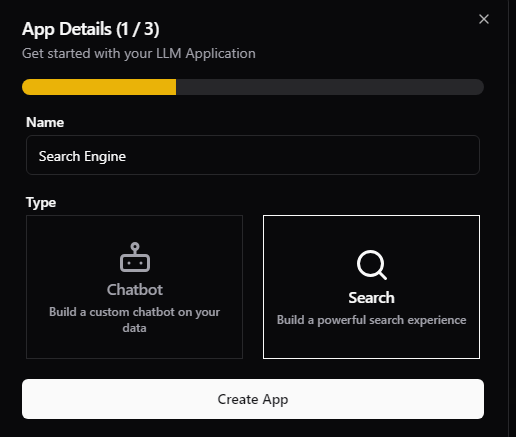This screenshot has height=437, width=516.
Task: Click the Name input field
Action: coord(253,155)
